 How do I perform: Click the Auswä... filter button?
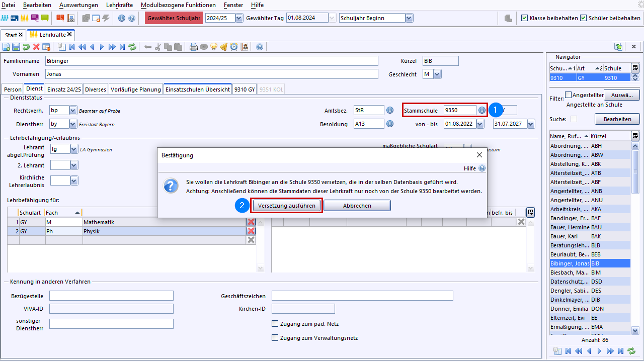click(621, 95)
